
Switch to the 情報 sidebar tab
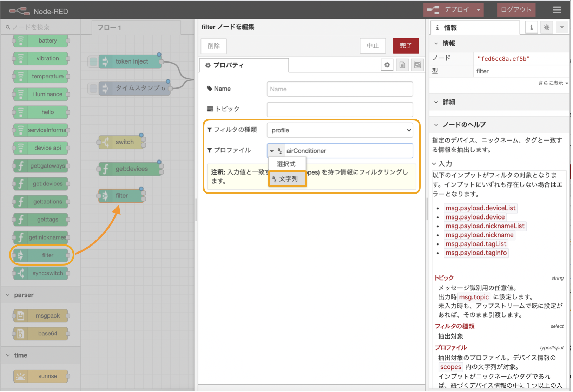476,28
